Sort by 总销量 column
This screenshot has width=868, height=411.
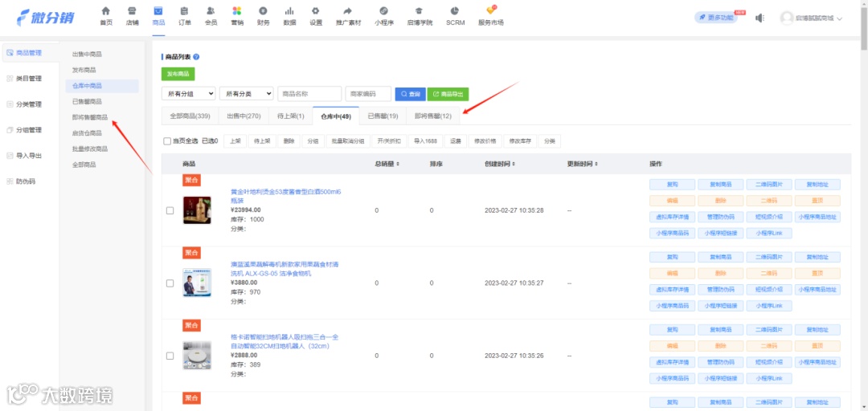click(387, 165)
